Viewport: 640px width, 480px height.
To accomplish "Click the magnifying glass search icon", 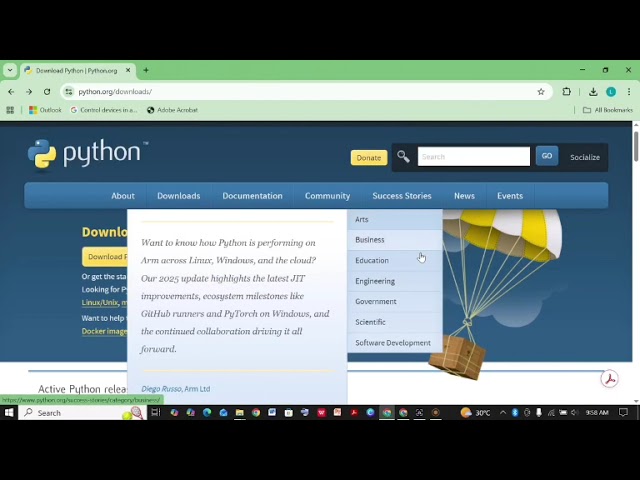I will [x=403, y=157].
